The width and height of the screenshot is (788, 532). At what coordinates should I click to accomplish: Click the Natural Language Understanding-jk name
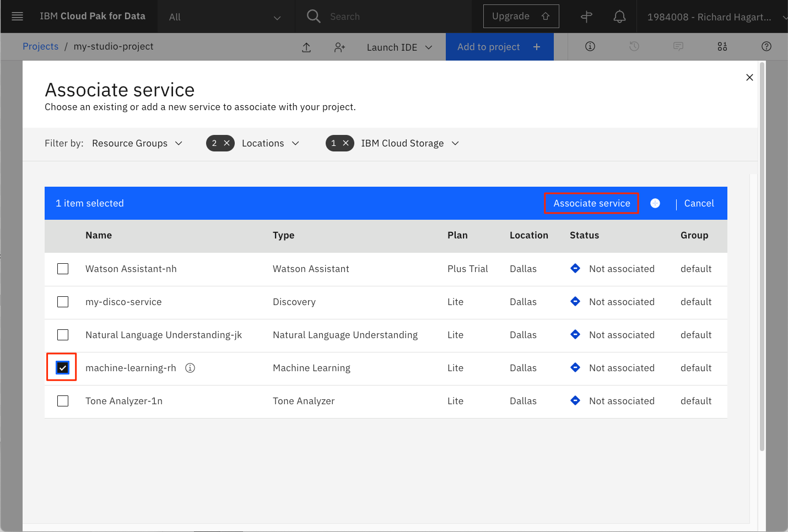[164, 335]
